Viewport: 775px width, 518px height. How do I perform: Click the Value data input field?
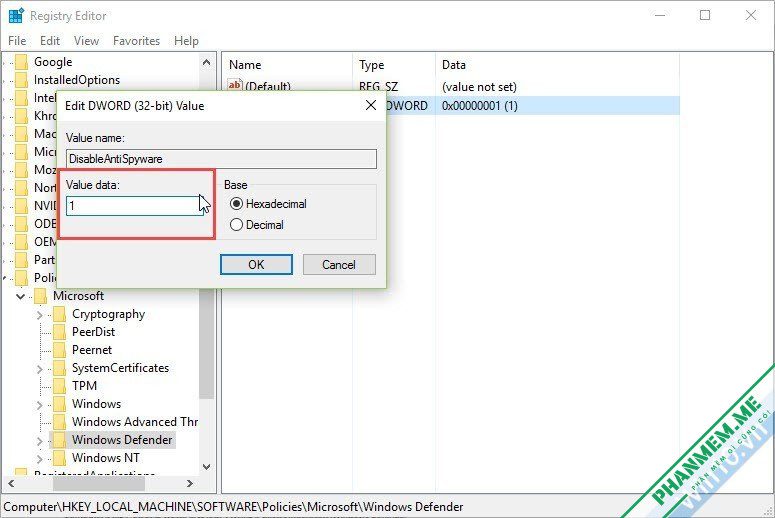[134, 206]
